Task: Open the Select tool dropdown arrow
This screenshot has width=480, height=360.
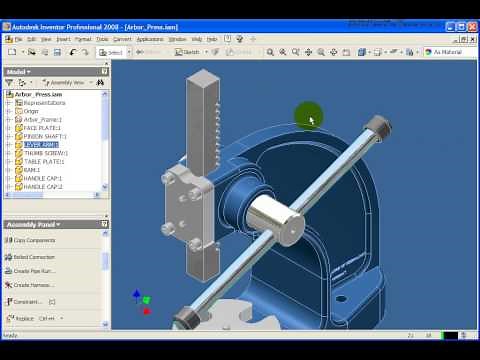Action: click(x=129, y=52)
